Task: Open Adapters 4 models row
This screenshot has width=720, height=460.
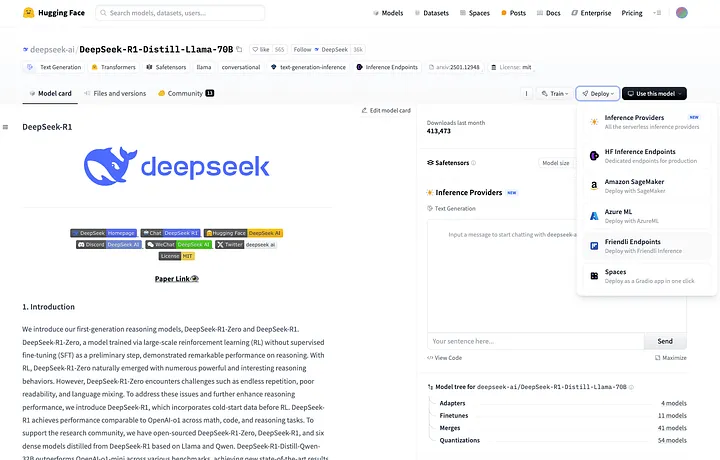Action: 562,403
